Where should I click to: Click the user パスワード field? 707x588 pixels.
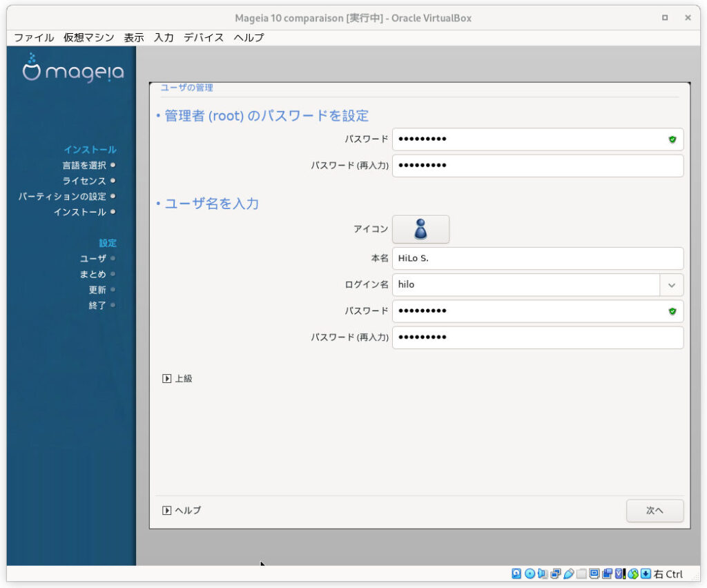pos(538,311)
